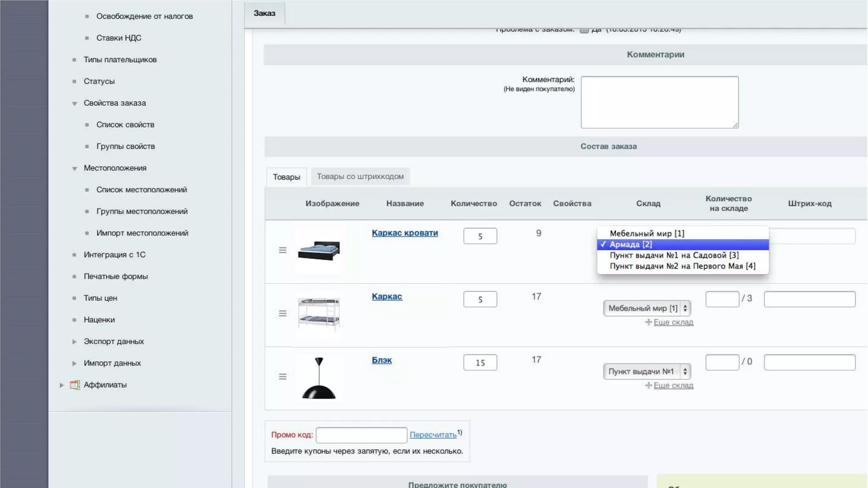Choose Пункт выдачи №2 на Первого Мая option
Viewport: 868px width, 488px height.
(682, 266)
